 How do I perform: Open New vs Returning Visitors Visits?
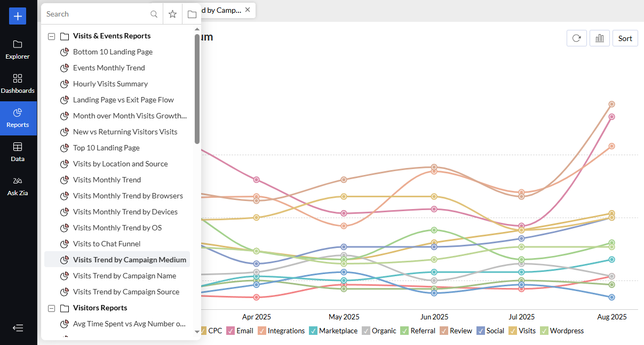click(125, 132)
